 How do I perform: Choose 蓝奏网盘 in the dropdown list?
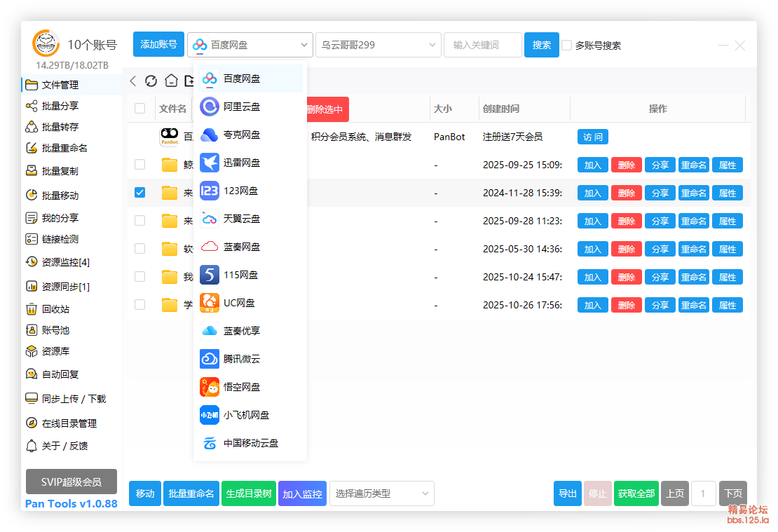click(x=250, y=247)
